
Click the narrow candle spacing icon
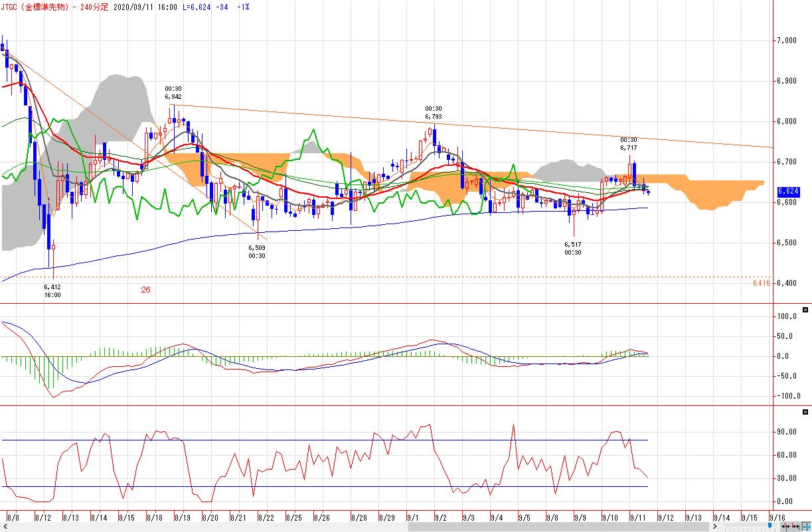[x=785, y=527]
